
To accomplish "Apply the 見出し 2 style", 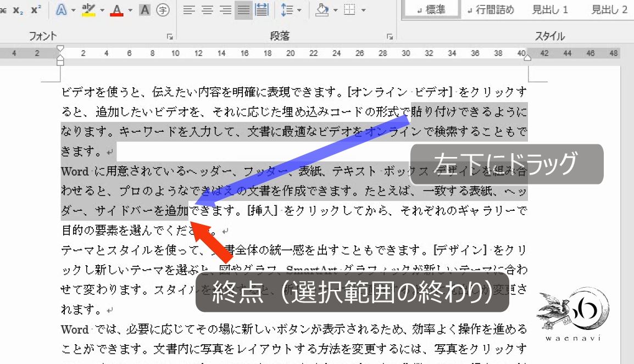I will tap(609, 9).
